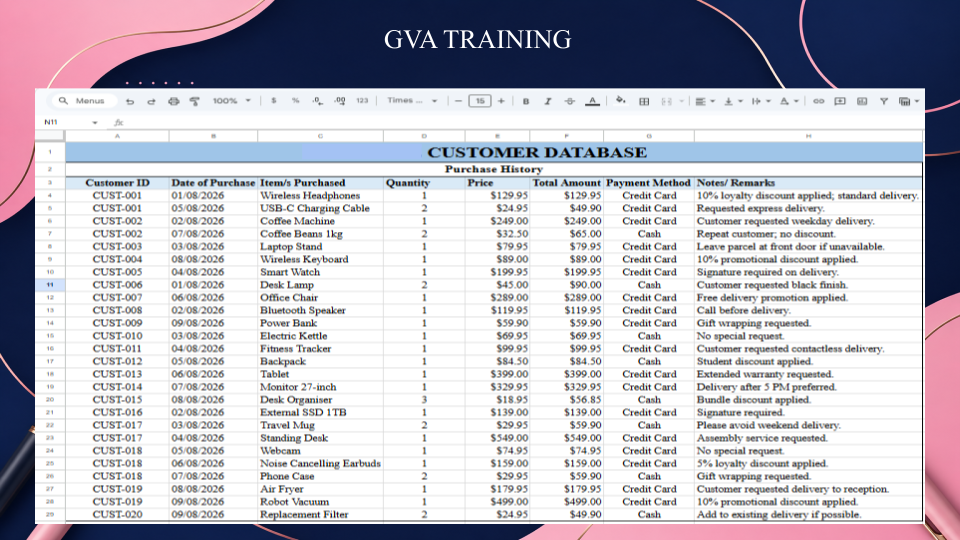The height and width of the screenshot is (540, 960).
Task: Increase font size with plus button
Action: (501, 101)
